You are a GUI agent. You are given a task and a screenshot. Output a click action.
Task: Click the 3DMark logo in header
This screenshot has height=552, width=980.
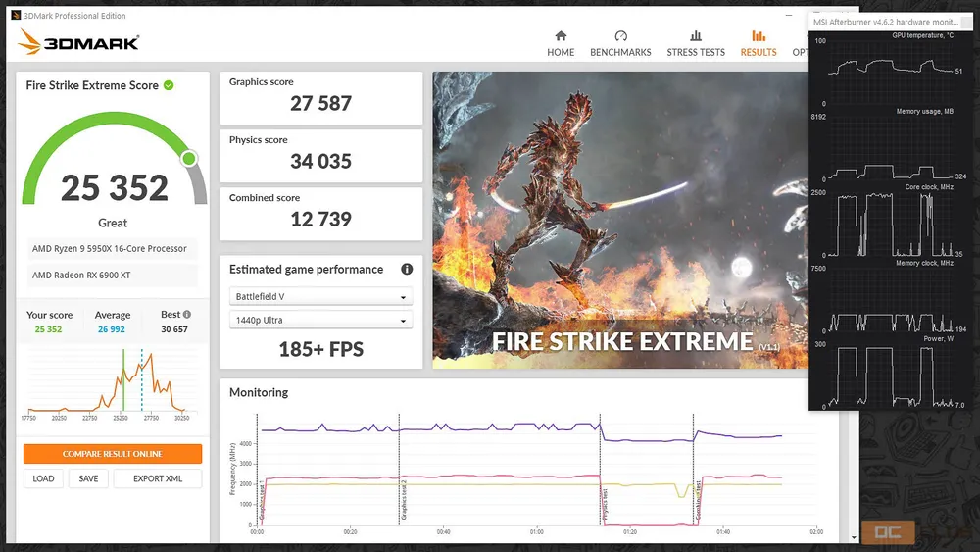78,42
